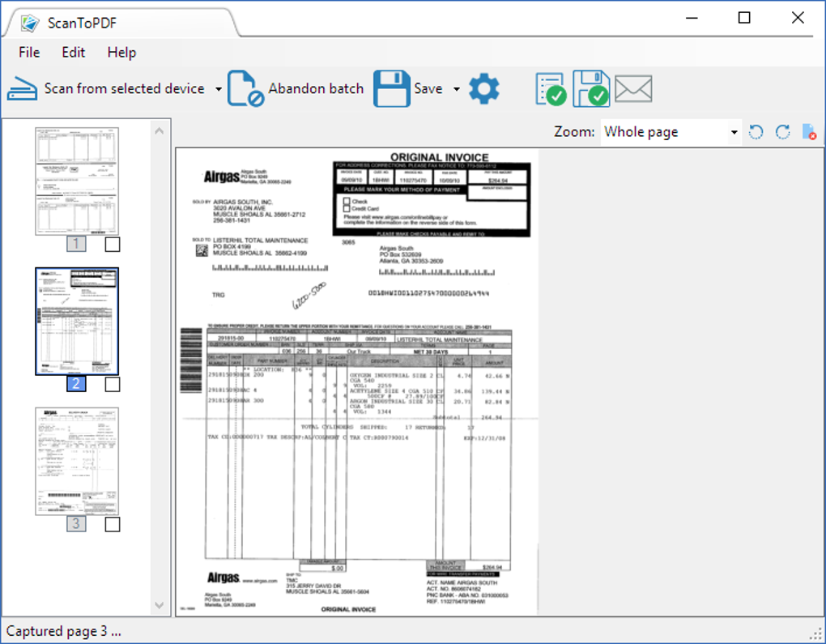Open the File menu
The height and width of the screenshot is (644, 826).
coord(29,52)
